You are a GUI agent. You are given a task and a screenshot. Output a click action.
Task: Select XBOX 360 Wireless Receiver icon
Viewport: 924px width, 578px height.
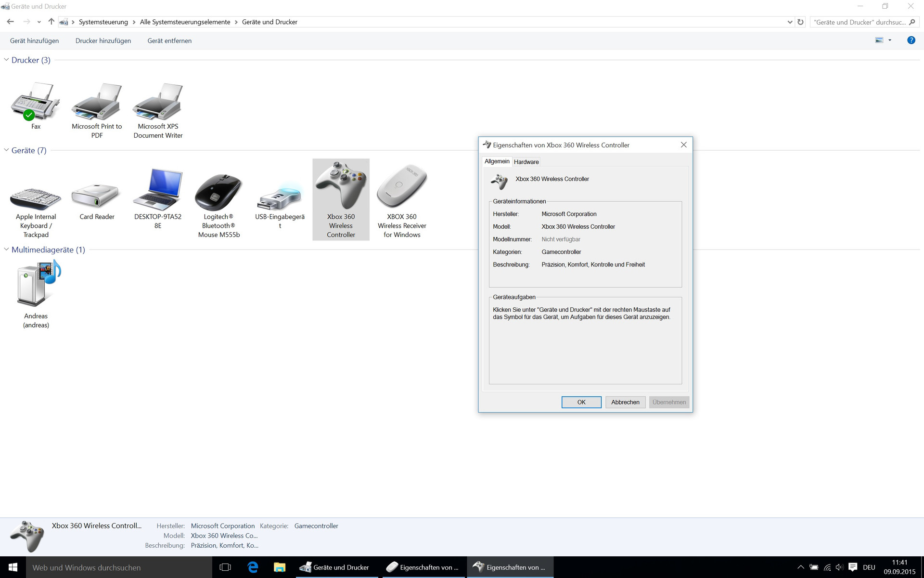click(x=402, y=188)
